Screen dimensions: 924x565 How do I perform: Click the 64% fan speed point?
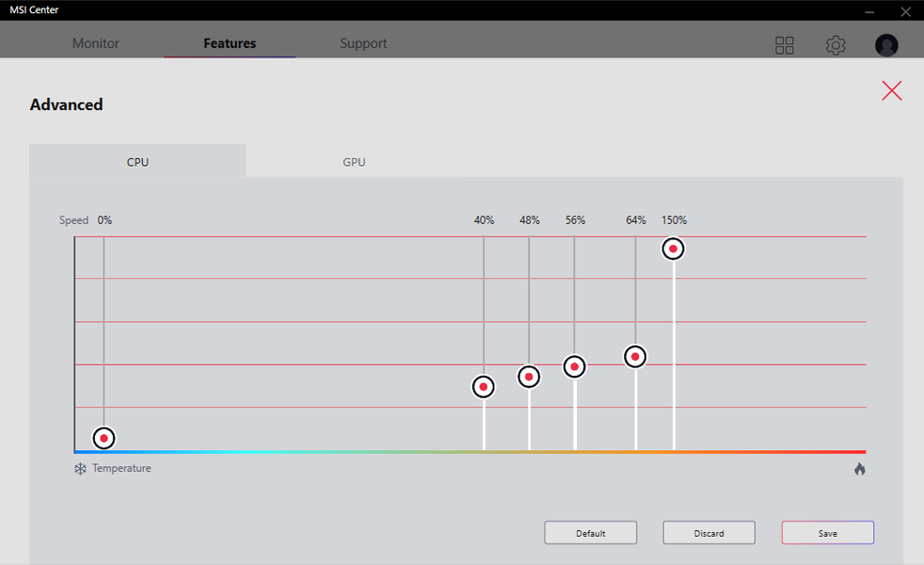(x=635, y=357)
